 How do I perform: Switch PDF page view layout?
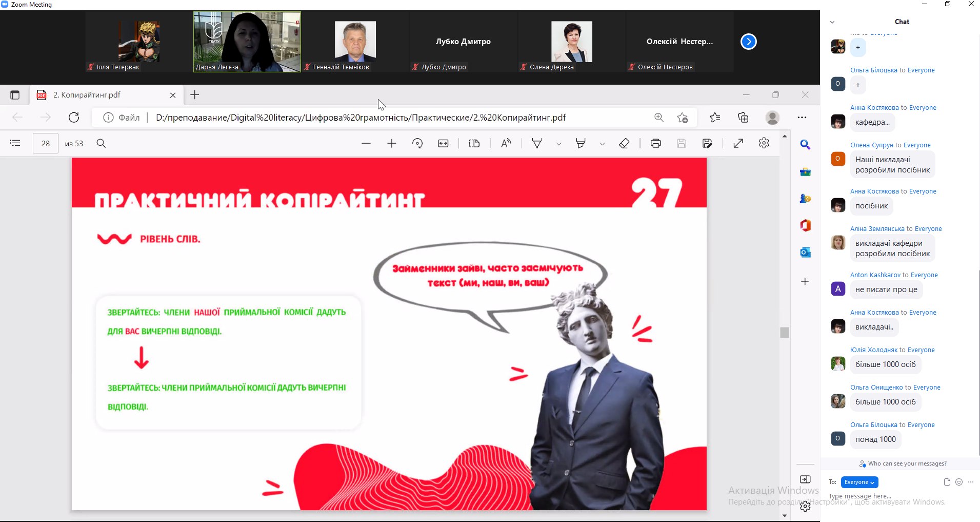point(474,144)
